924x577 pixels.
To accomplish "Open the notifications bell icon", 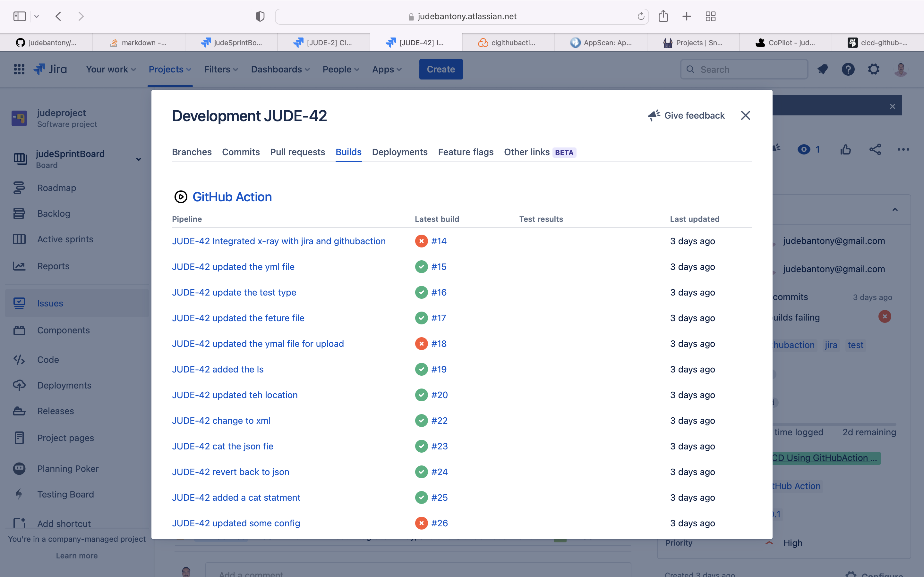I will coord(822,69).
